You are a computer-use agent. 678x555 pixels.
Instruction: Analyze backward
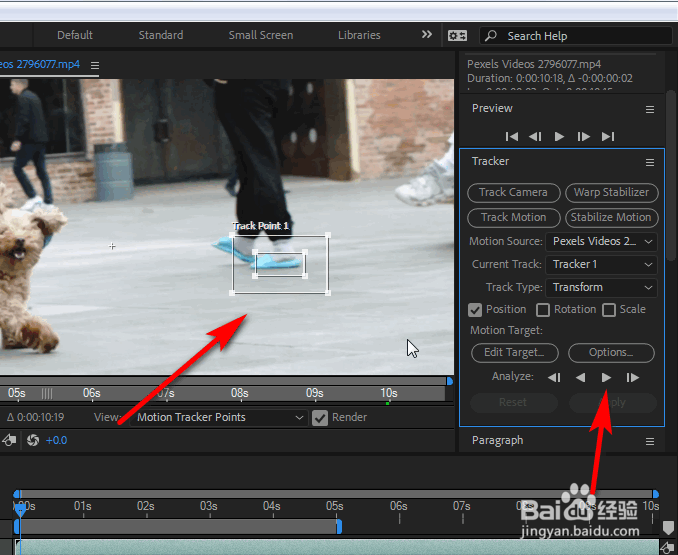point(581,378)
